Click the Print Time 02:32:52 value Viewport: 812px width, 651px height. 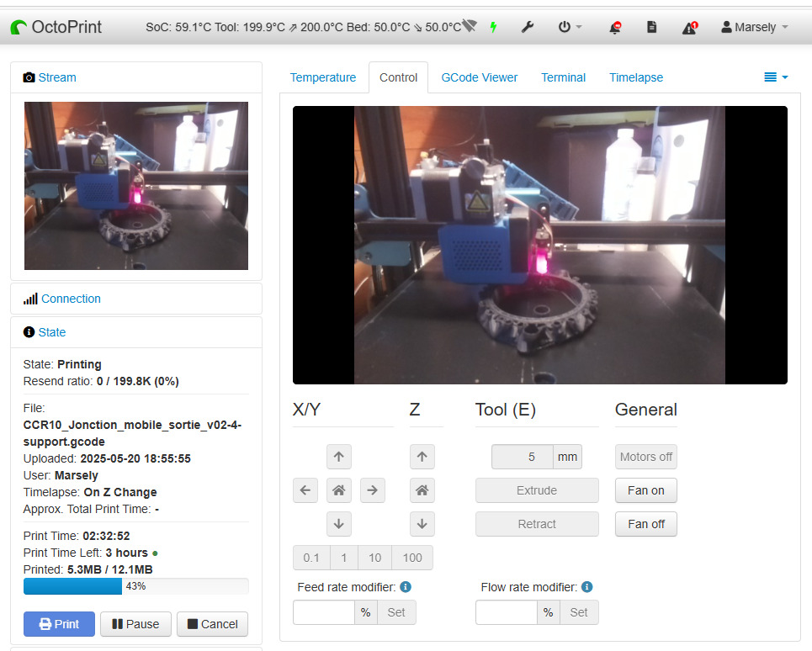(x=106, y=536)
